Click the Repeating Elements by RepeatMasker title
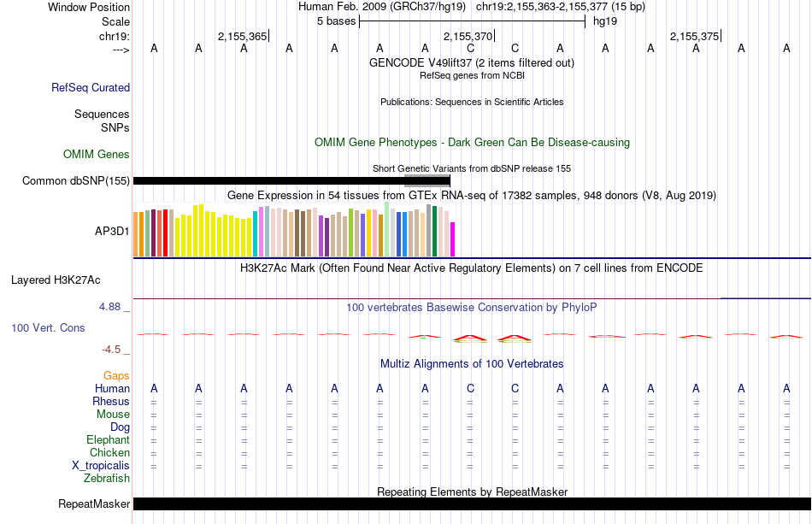 point(473,492)
